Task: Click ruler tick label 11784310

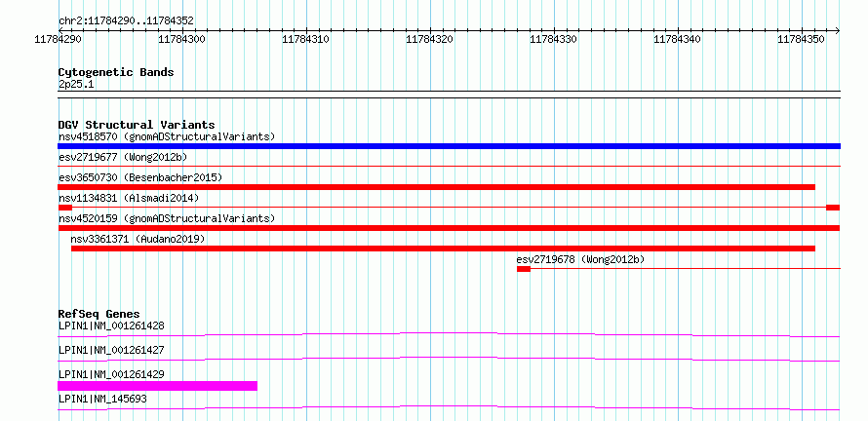Action: (306, 39)
